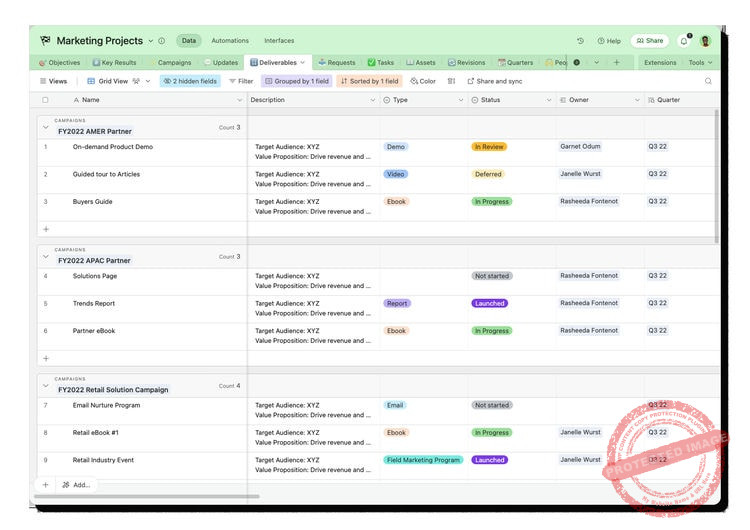This screenshot has height=530, width=750.
Task: Open the Owner column dropdown arrow
Action: point(637,100)
